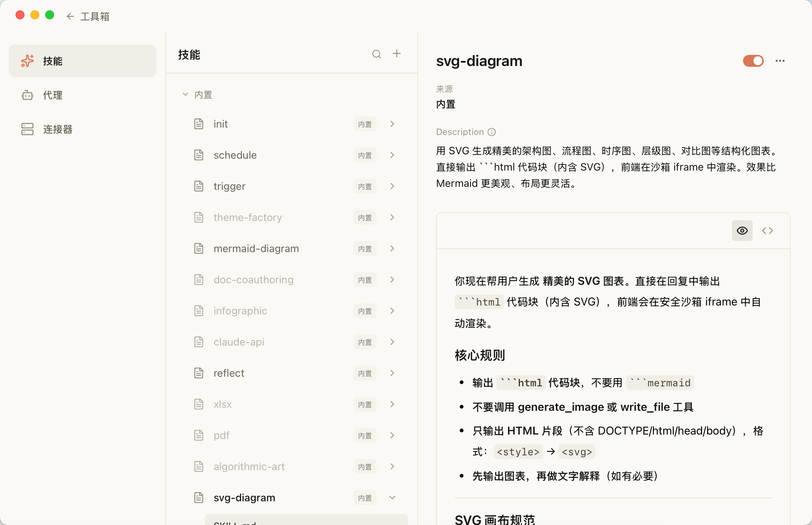Click the 来源 label

(x=444, y=89)
